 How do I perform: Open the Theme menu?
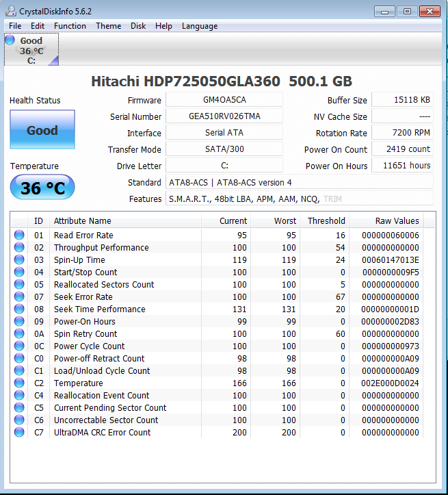(109, 26)
